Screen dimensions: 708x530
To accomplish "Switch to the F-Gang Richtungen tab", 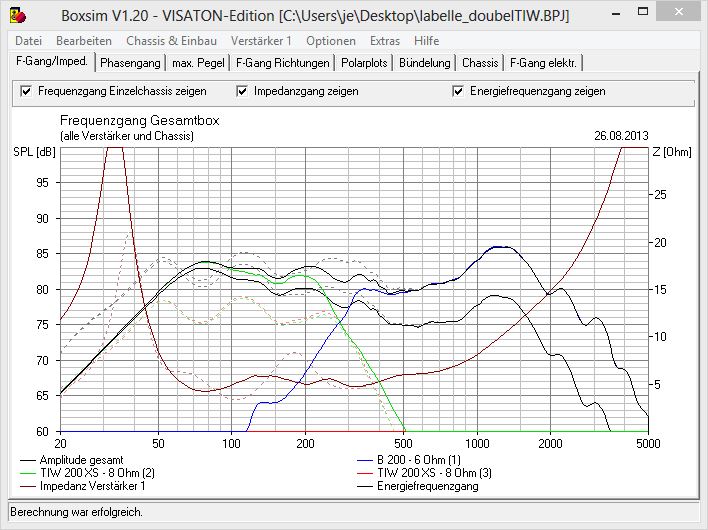I will pyautogui.click(x=283, y=63).
